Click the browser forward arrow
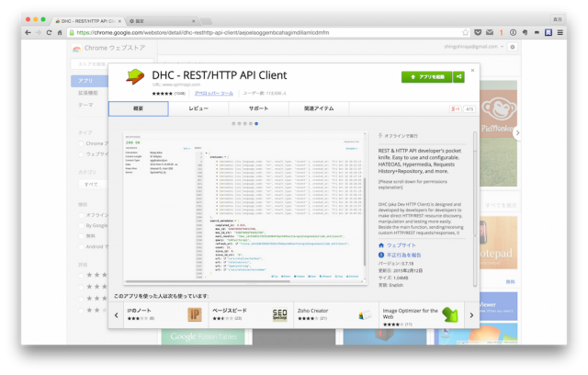This screenshot has width=588, height=375. 39,32
